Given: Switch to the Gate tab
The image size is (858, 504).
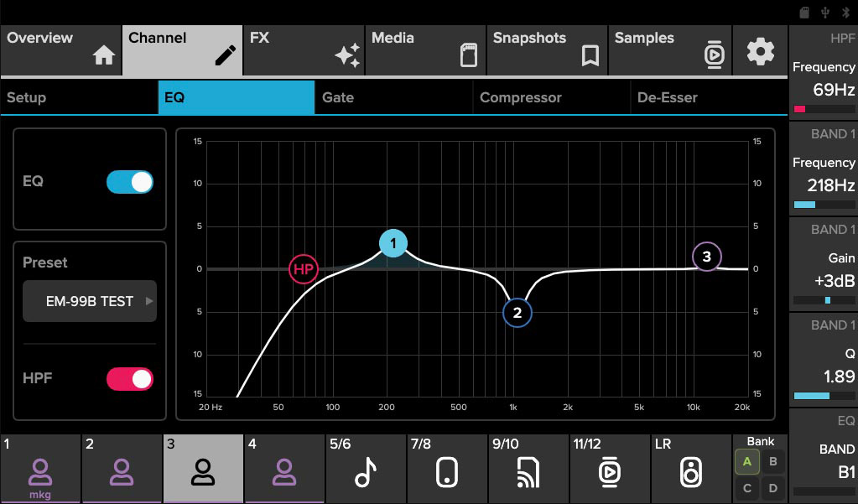Looking at the screenshot, I should (393, 97).
